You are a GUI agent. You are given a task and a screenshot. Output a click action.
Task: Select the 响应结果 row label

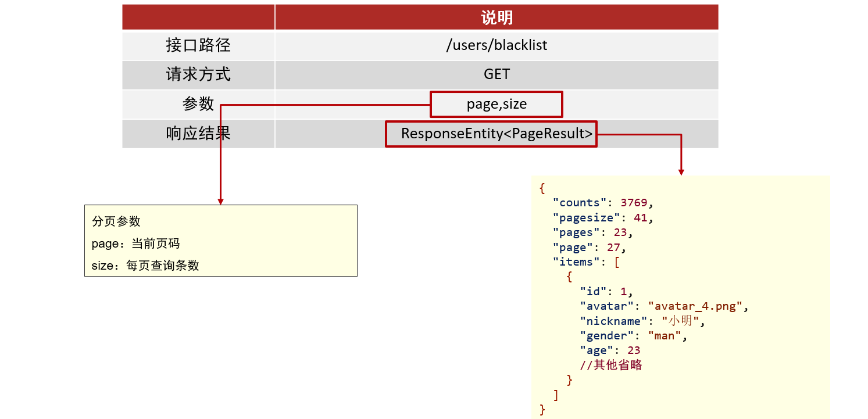tap(198, 134)
